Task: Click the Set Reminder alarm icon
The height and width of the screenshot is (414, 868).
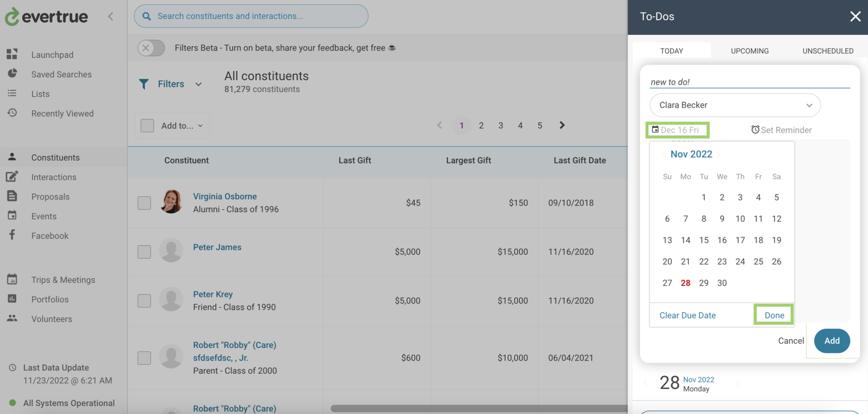Action: 755,130
